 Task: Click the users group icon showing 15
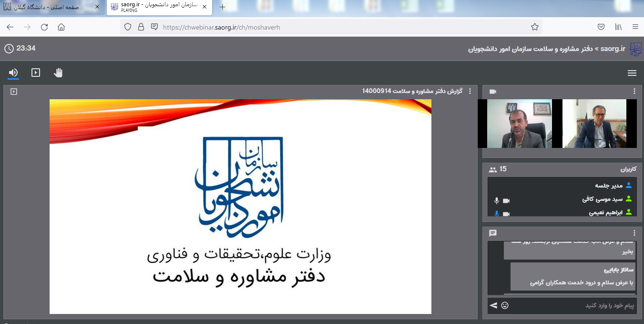[x=493, y=169]
